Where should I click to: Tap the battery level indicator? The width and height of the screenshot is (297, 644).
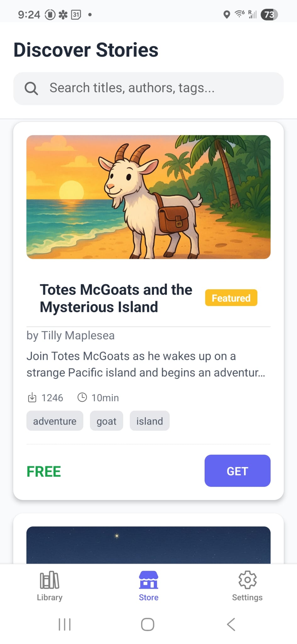click(x=269, y=14)
